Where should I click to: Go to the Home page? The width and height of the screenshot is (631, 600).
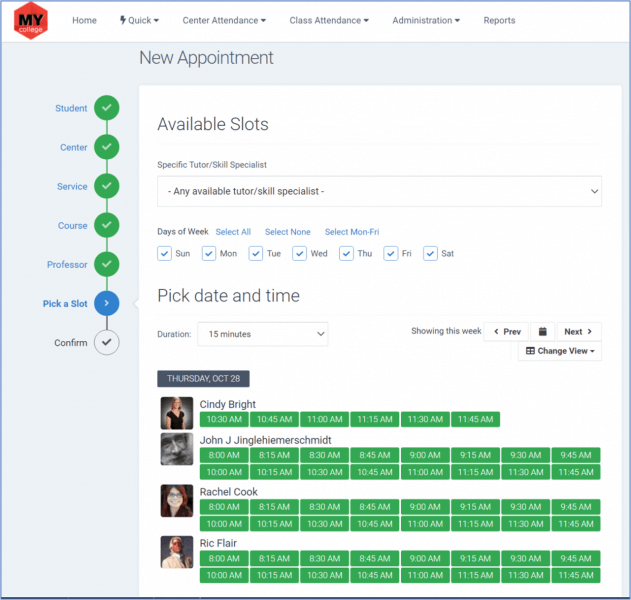[85, 20]
